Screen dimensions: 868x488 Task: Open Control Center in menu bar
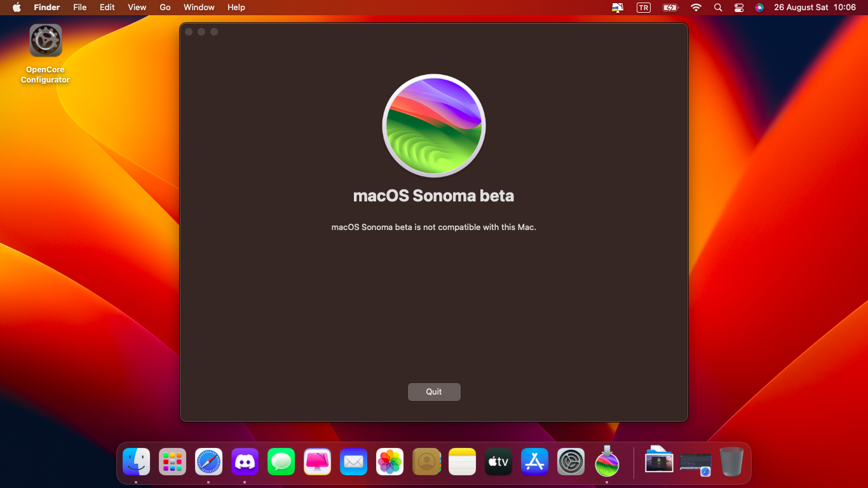coord(738,8)
